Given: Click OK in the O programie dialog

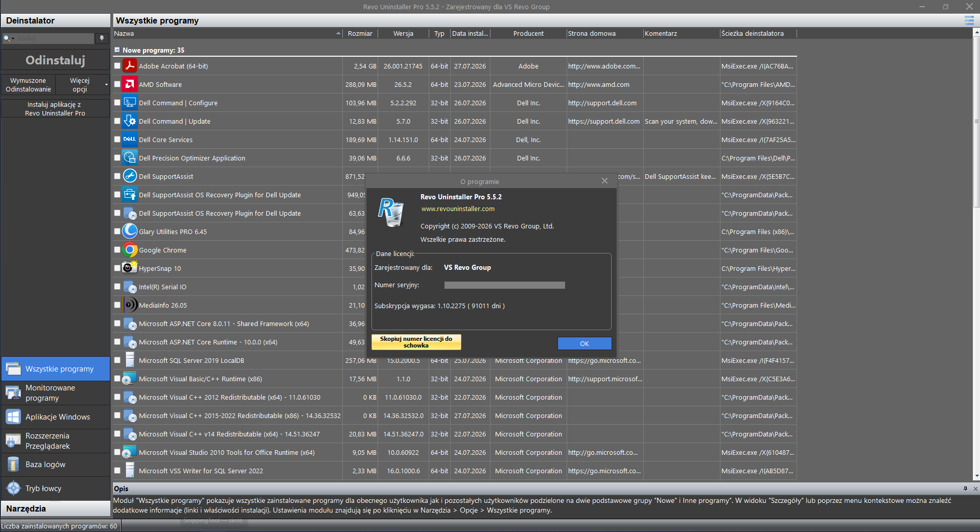Looking at the screenshot, I should (585, 343).
